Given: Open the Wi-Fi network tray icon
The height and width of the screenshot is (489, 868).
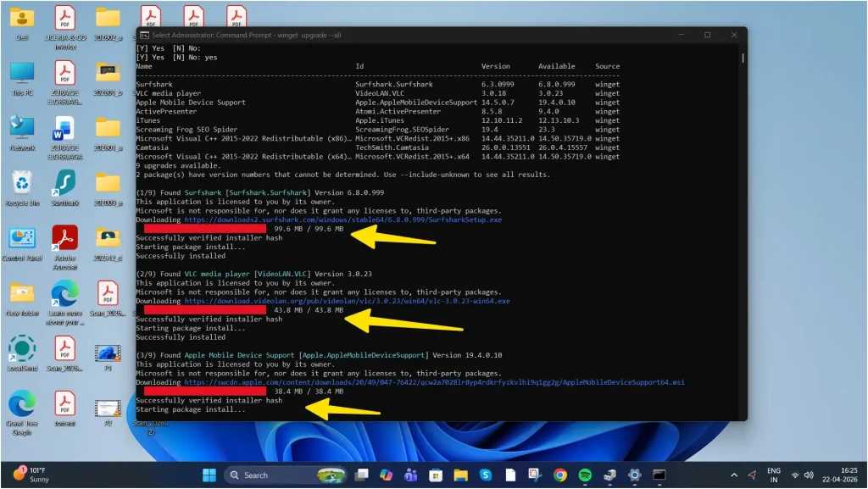Looking at the screenshot, I should point(795,475).
